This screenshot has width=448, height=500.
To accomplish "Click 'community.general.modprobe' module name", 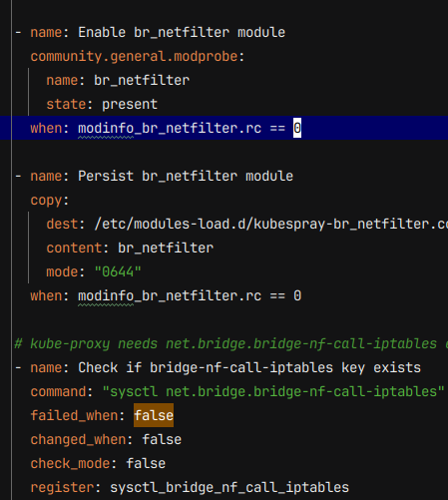I will (134, 56).
